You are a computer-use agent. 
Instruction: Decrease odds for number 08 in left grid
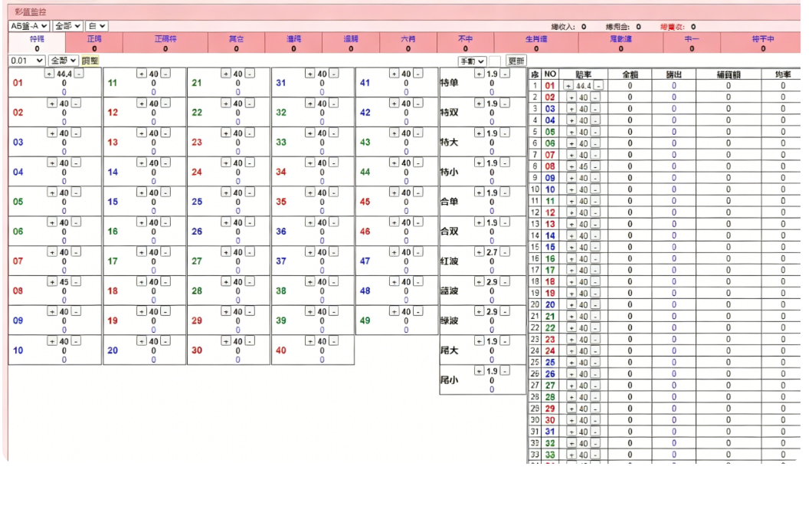coord(76,282)
